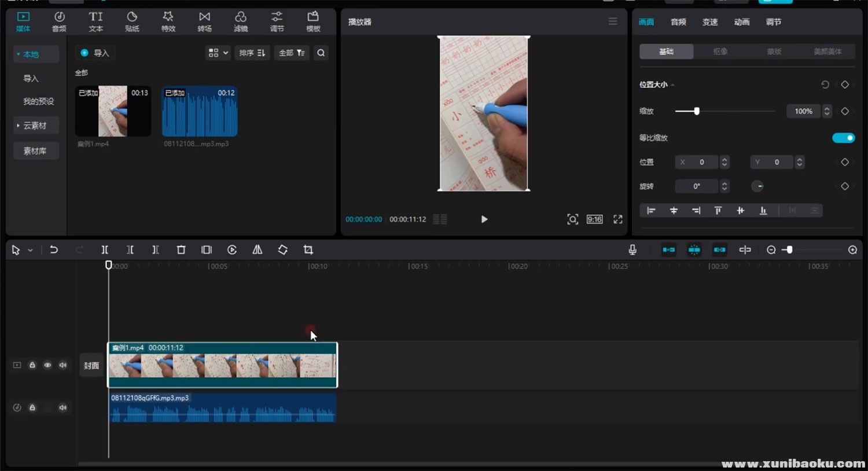The width and height of the screenshot is (868, 471).
Task: Click the mirror flip icon
Action: pyautogui.click(x=258, y=249)
